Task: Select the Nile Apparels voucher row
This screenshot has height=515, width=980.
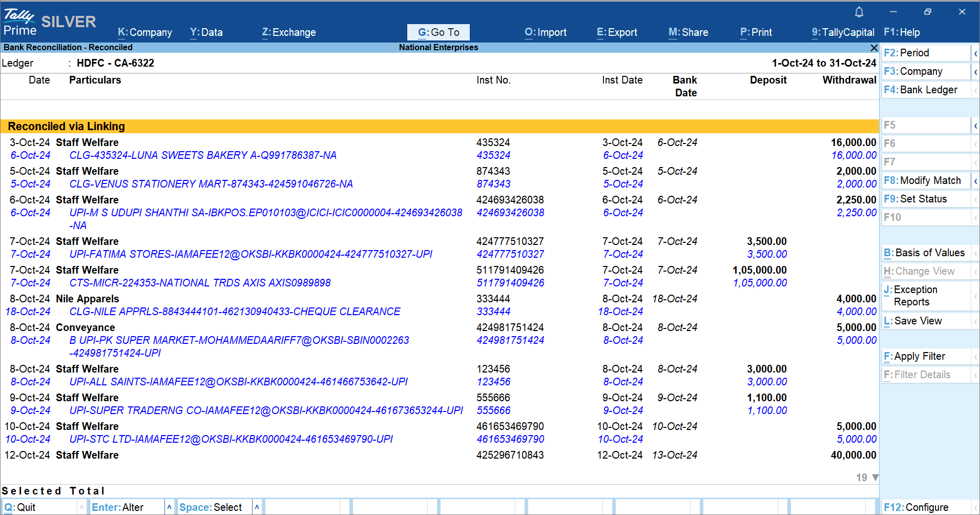Action: 440,299
